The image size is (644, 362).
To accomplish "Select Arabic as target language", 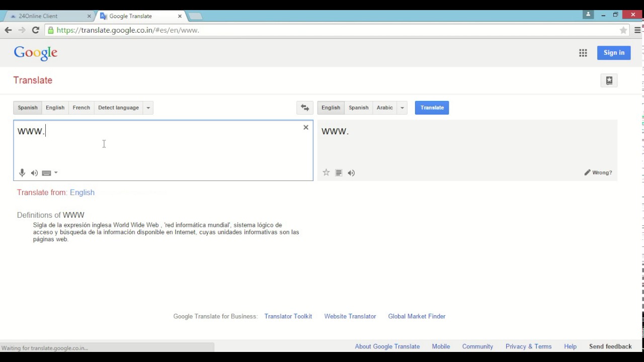I will pyautogui.click(x=384, y=108).
